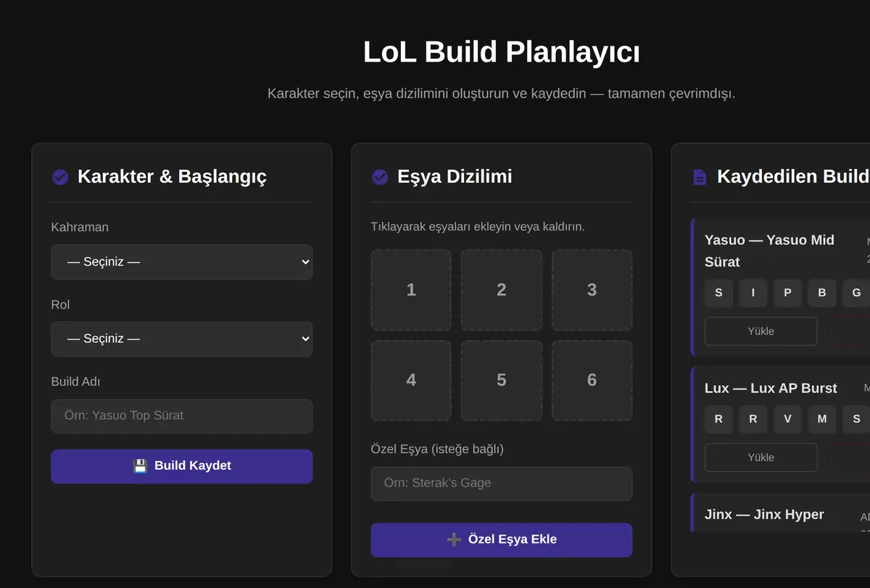This screenshot has width=870, height=588.
Task: Focus the Build Adı input field
Action: 182,416
